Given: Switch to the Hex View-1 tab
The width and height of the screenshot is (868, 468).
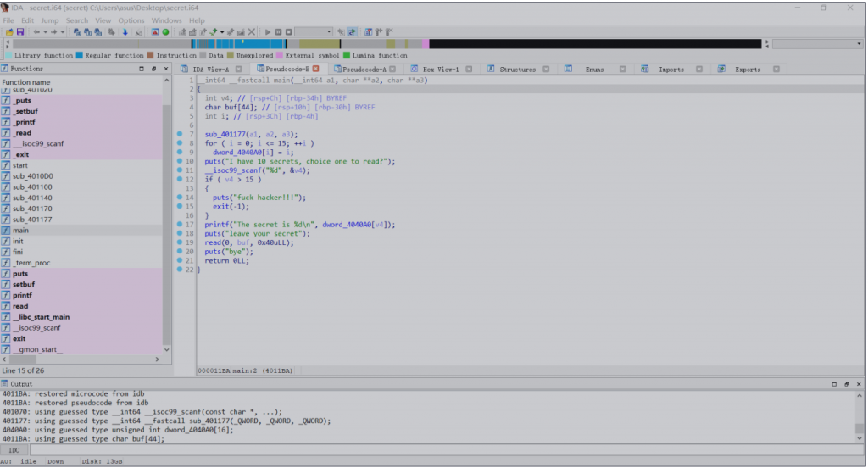Looking at the screenshot, I should point(441,70).
